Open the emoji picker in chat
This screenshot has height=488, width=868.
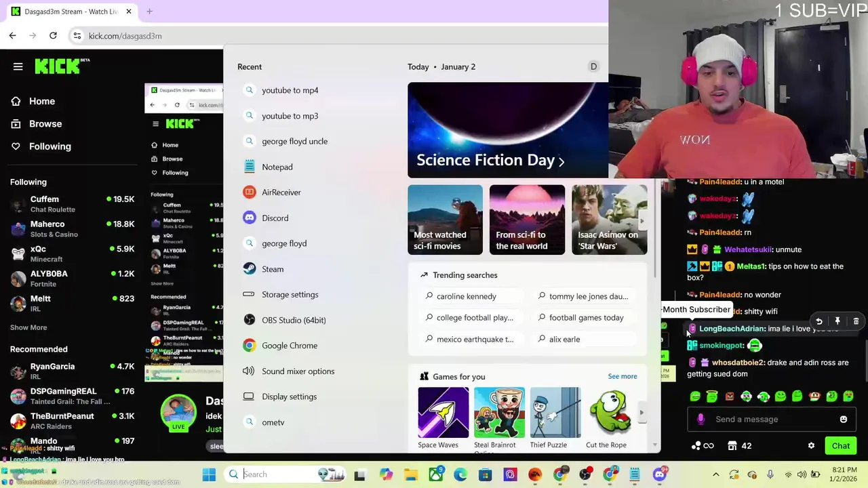pos(844,419)
